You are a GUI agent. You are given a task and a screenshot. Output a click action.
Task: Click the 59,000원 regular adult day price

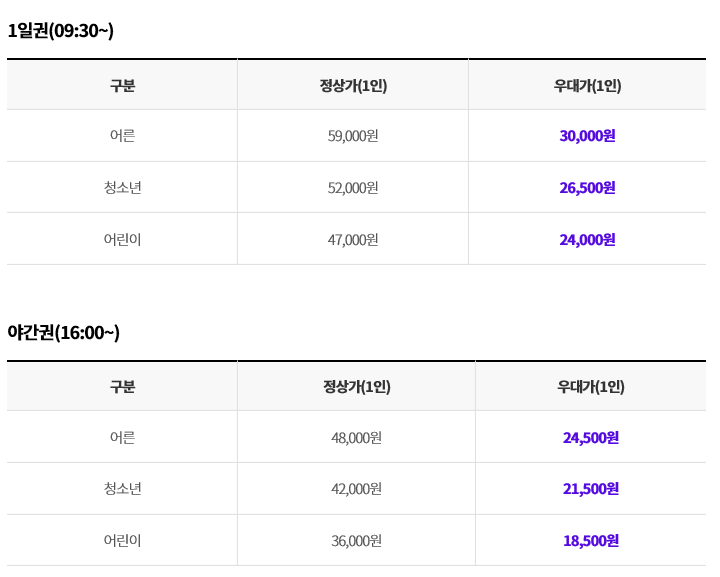click(353, 136)
